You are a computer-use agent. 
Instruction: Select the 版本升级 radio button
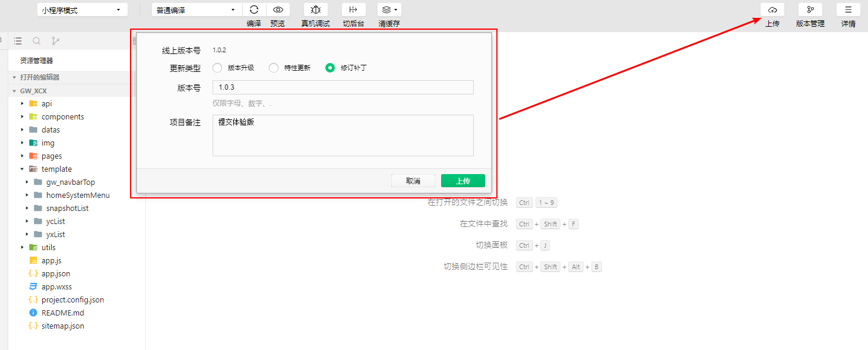pos(217,68)
